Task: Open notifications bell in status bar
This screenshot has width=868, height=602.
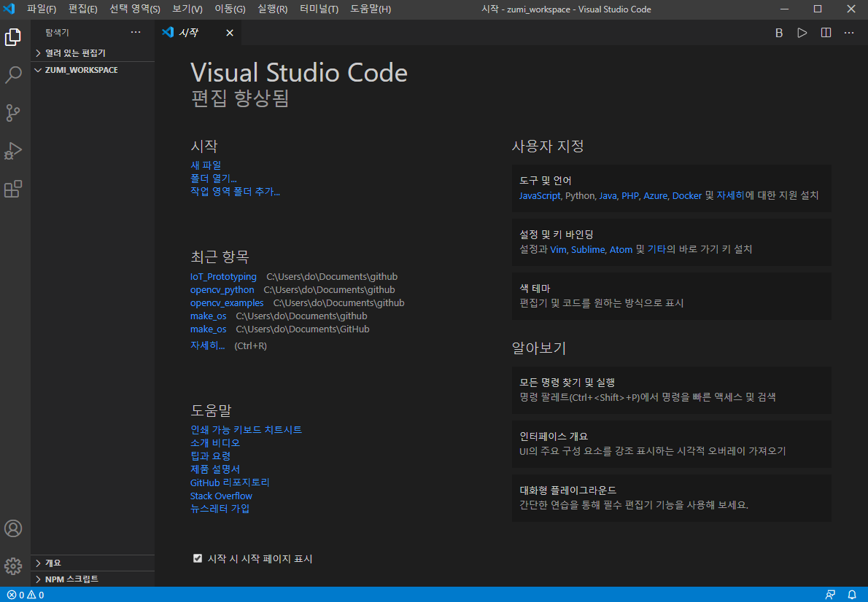Action: [853, 595]
